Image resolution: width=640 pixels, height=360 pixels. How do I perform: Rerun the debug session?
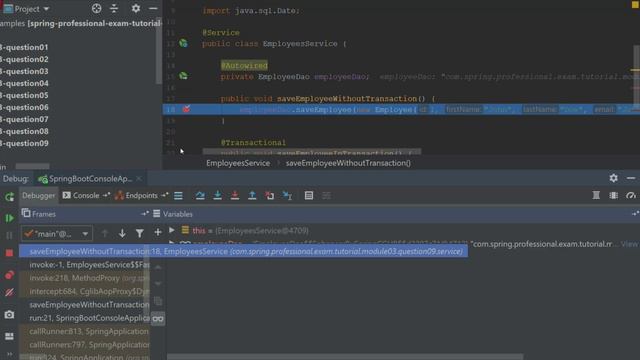tap(9, 197)
